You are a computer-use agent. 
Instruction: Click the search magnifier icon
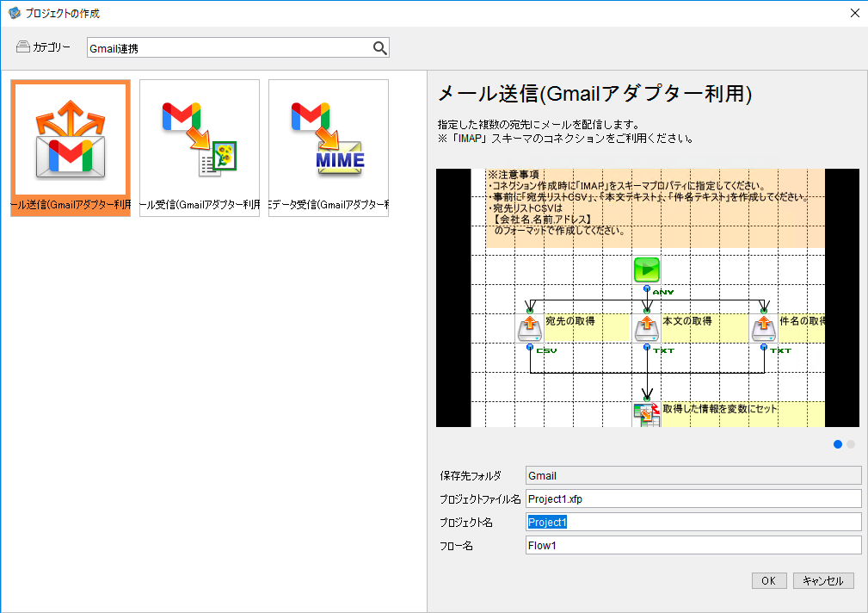(x=379, y=48)
